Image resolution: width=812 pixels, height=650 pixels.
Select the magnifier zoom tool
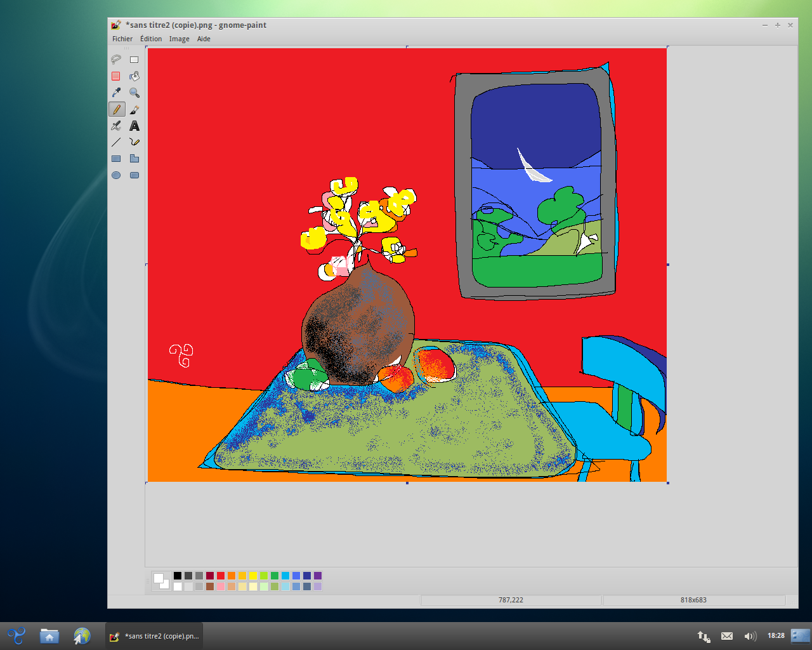point(134,93)
